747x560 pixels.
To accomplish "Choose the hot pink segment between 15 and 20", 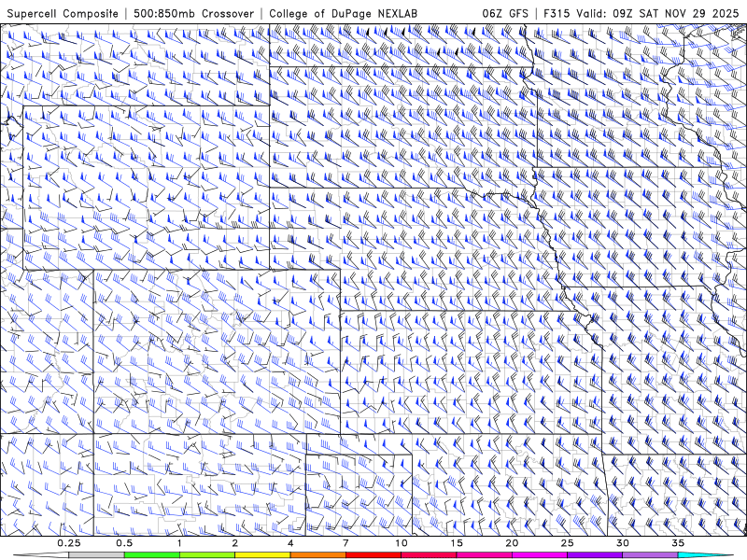I will click(484, 555).
